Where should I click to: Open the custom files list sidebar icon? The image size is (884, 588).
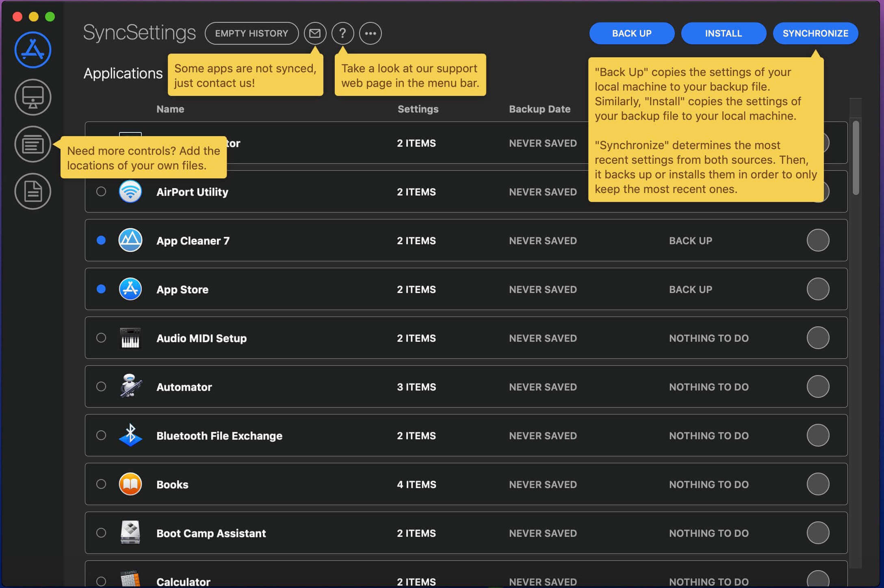[32, 144]
